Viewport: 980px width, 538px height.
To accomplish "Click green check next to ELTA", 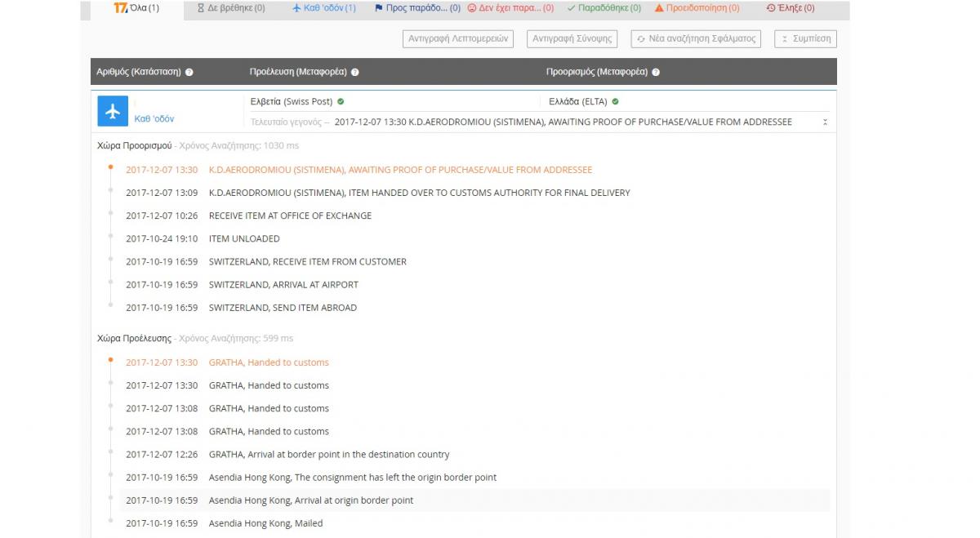I will point(615,102).
